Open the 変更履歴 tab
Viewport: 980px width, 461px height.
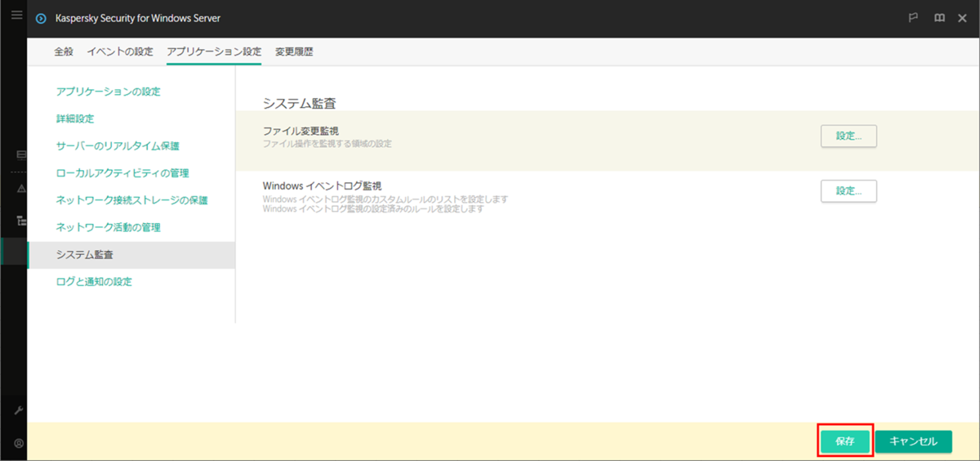point(294,51)
